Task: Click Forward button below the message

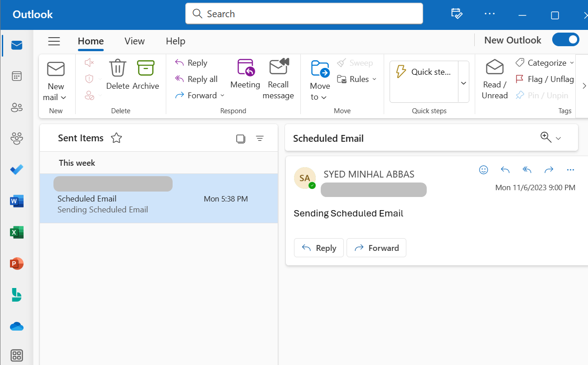Action: click(x=376, y=248)
